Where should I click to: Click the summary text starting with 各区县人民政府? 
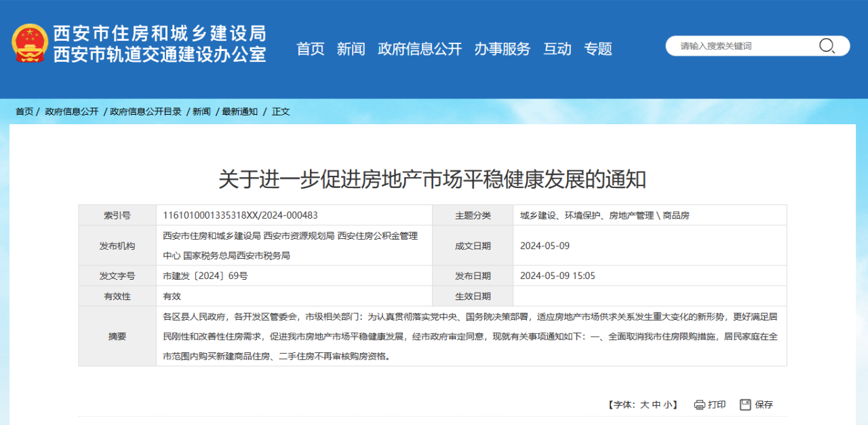[470, 336]
